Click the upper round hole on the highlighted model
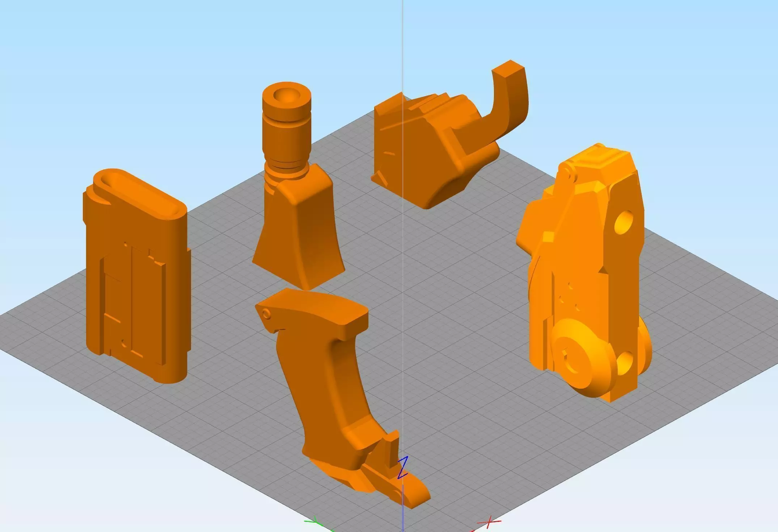 624,222
